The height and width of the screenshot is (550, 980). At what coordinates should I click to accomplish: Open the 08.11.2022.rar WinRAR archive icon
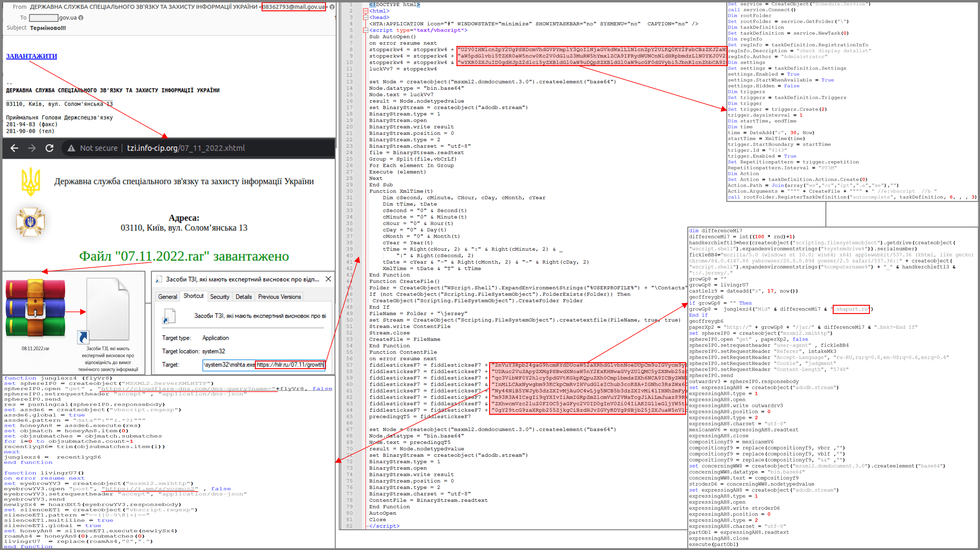[35, 308]
